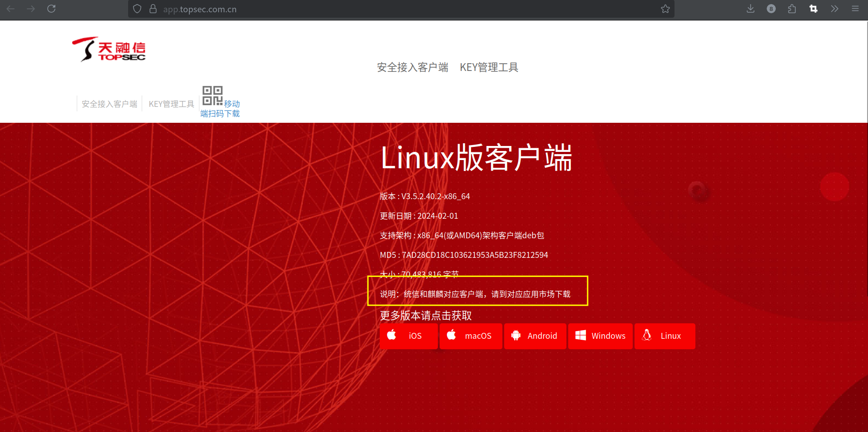This screenshot has width=868, height=432.
Task: Click the Linux版客户端 heading
Action: 476,158
